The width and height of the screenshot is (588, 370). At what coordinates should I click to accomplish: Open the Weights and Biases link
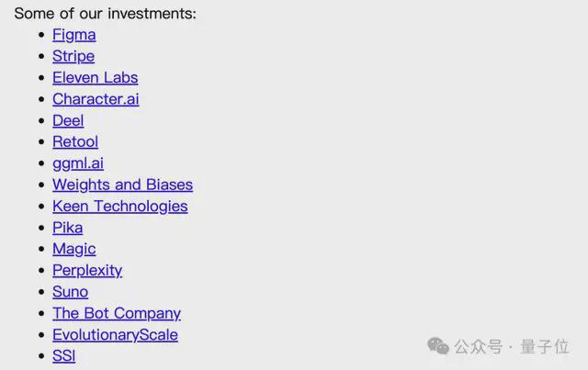pos(122,185)
